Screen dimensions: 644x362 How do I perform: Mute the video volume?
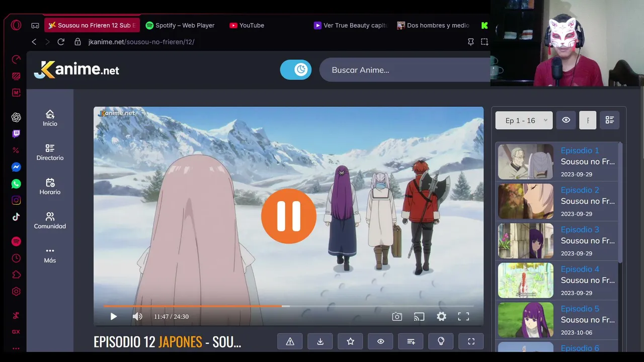137,316
